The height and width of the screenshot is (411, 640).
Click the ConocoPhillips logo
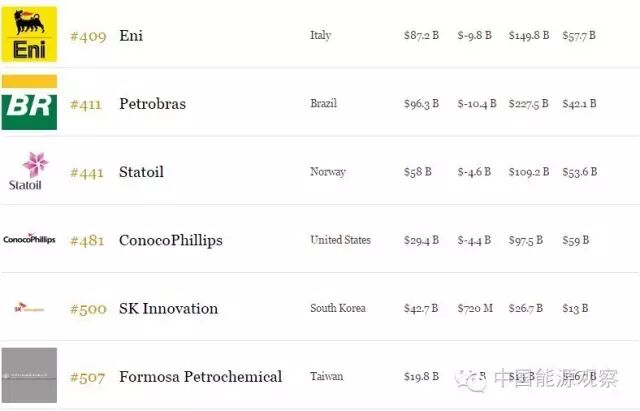pos(29,239)
